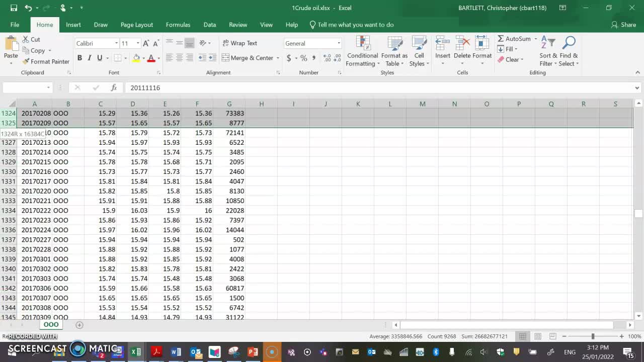This screenshot has height=362, width=644.
Task: Open the Page Layout tab
Action: tap(136, 25)
